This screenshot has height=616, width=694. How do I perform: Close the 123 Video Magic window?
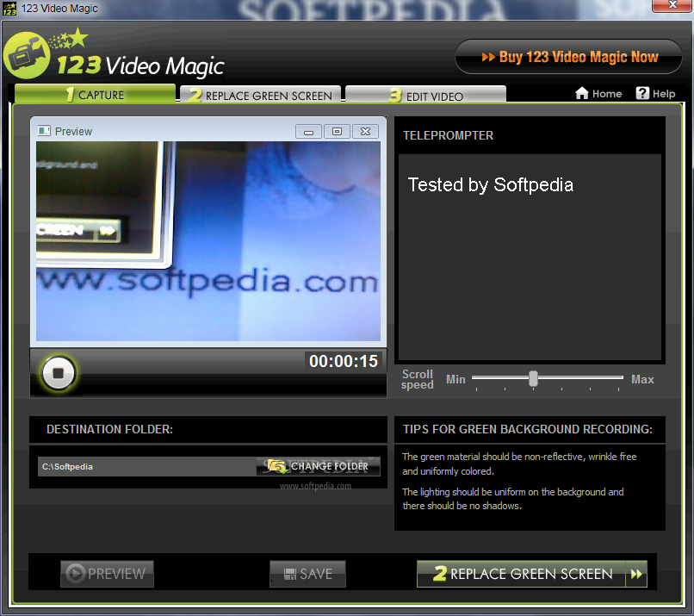tap(672, 5)
